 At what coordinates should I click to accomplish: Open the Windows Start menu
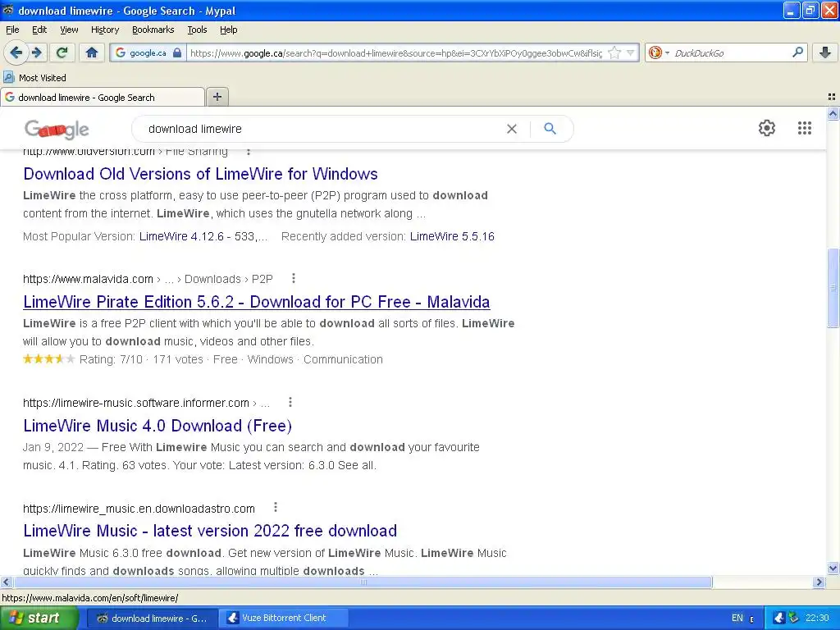point(39,618)
